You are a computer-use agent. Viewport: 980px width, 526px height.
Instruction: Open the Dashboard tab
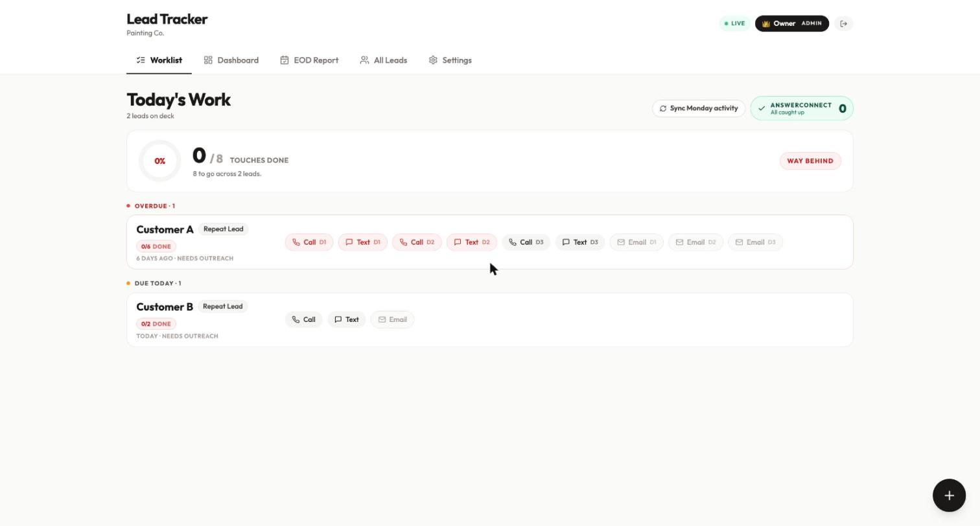tap(231, 60)
